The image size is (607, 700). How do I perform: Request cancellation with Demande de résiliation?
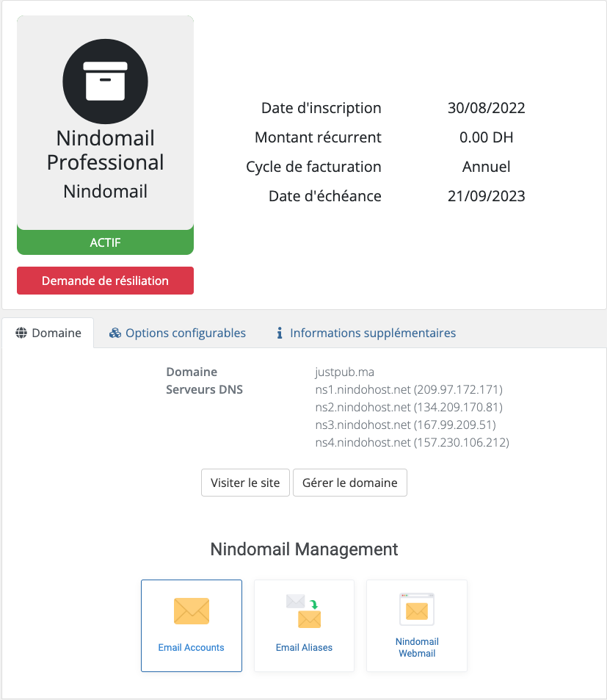(x=105, y=281)
